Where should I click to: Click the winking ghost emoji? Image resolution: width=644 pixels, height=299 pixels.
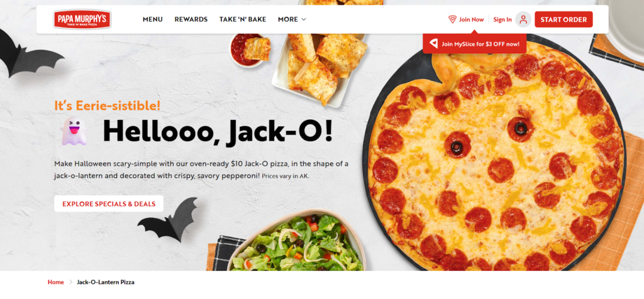74,131
